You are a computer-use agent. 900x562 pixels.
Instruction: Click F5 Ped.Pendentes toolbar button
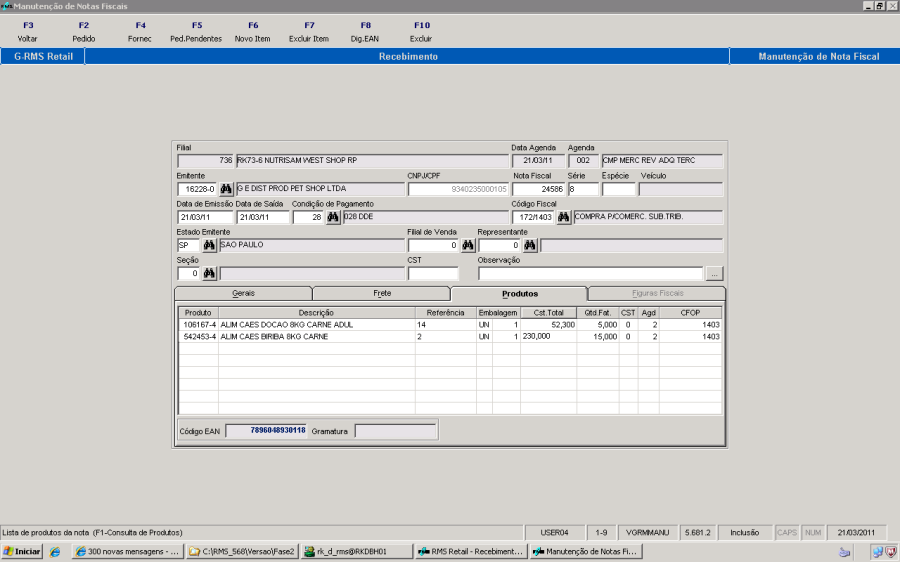[196, 32]
